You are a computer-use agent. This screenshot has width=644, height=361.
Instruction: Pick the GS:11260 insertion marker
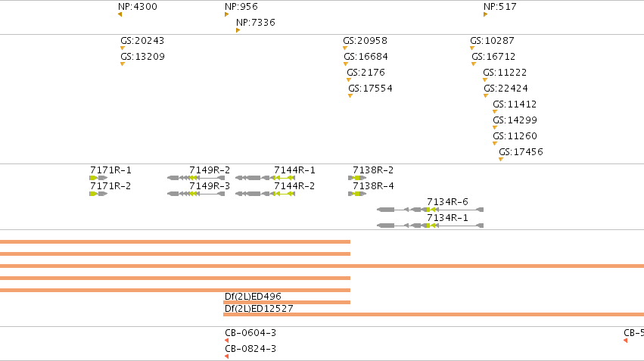click(495, 144)
